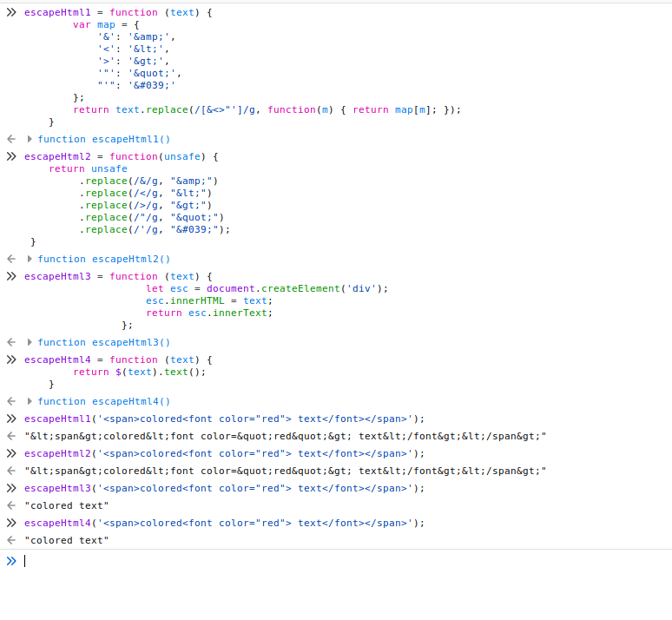Click the return text.replace line in escapeHtml1
672x620 pixels.
tap(267, 109)
